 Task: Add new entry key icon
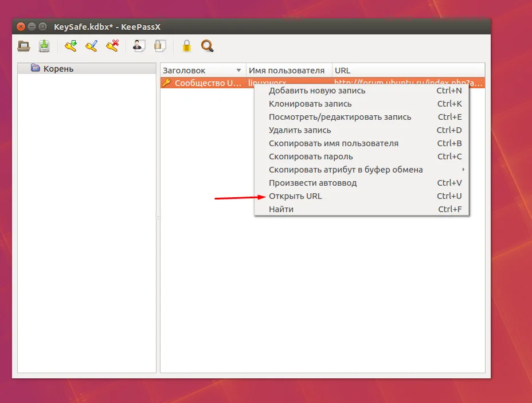(x=71, y=46)
